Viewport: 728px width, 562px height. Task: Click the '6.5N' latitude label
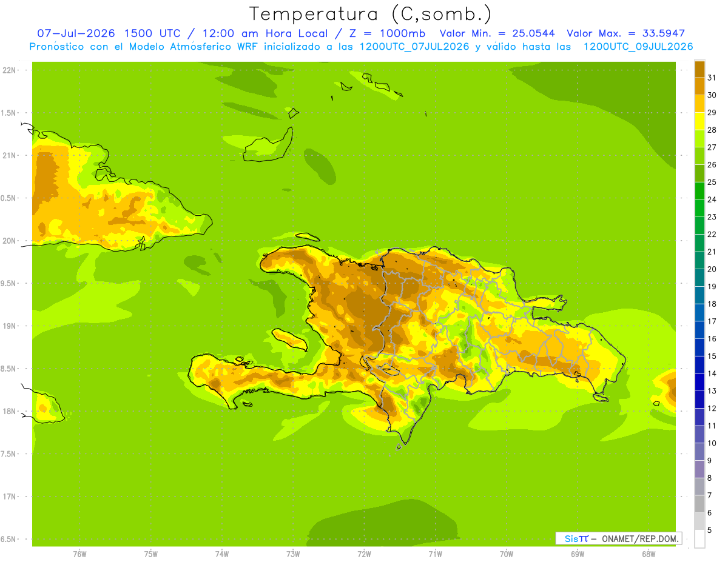coord(8,539)
